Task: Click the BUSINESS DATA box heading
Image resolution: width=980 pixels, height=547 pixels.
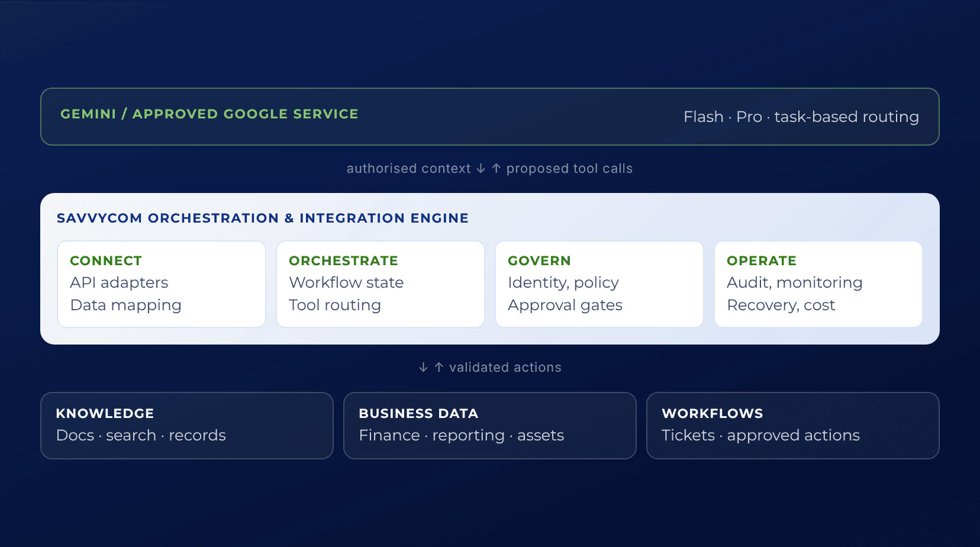Action: [418, 413]
